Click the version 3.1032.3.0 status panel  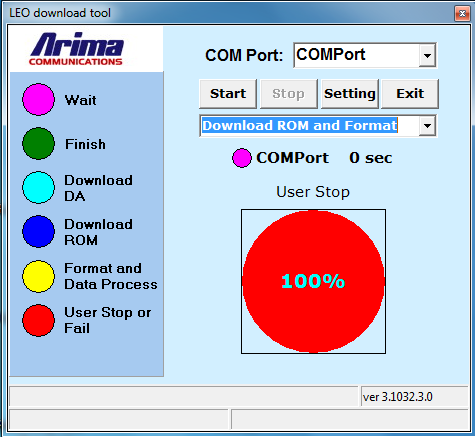(x=415, y=397)
